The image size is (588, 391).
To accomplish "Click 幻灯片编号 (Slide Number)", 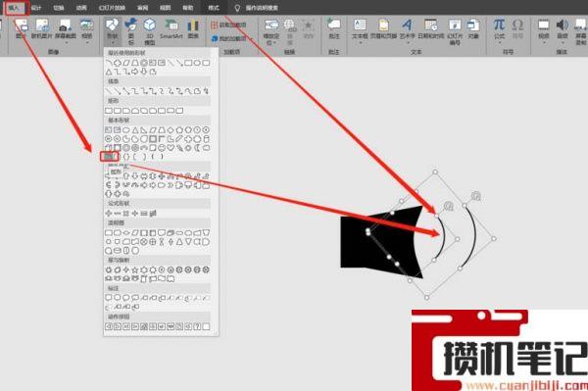I will click(x=455, y=31).
